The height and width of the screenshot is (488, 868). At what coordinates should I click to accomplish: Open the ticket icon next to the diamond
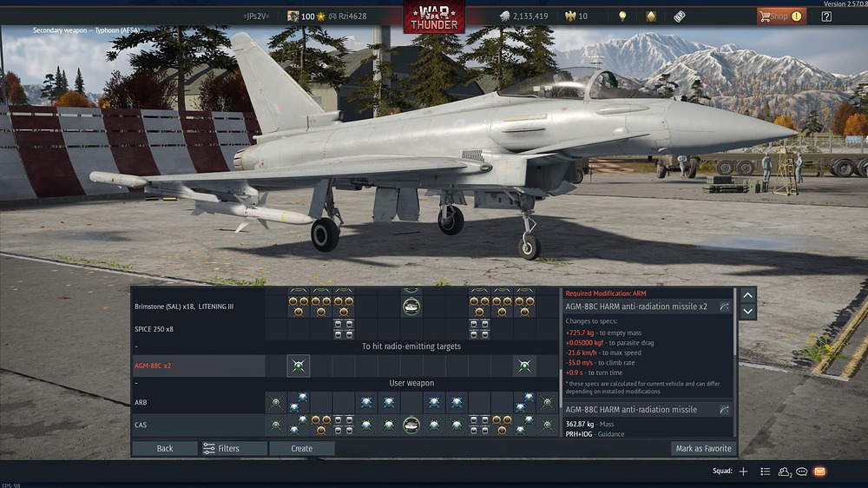(680, 16)
